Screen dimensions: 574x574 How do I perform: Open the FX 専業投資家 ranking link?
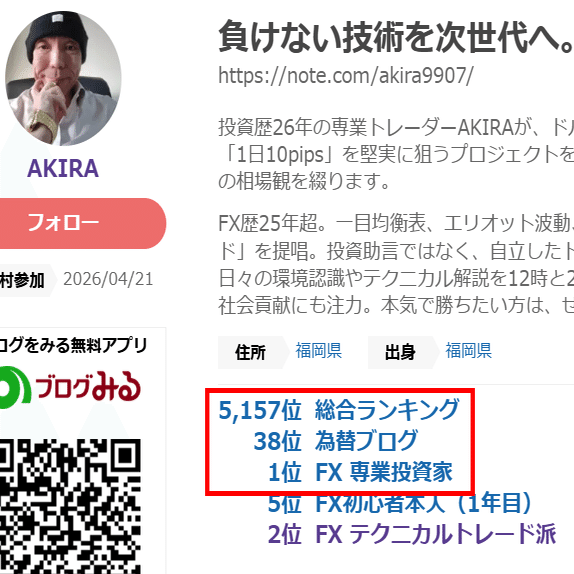tap(384, 472)
